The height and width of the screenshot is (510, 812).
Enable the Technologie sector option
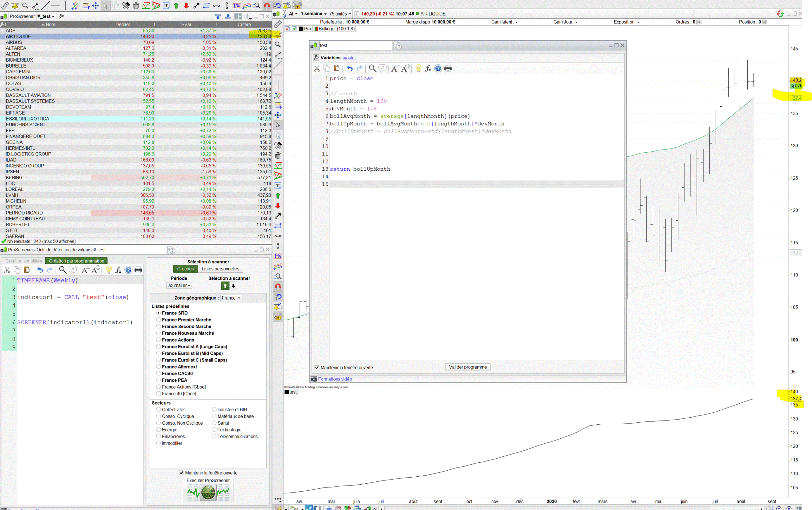tap(214, 430)
